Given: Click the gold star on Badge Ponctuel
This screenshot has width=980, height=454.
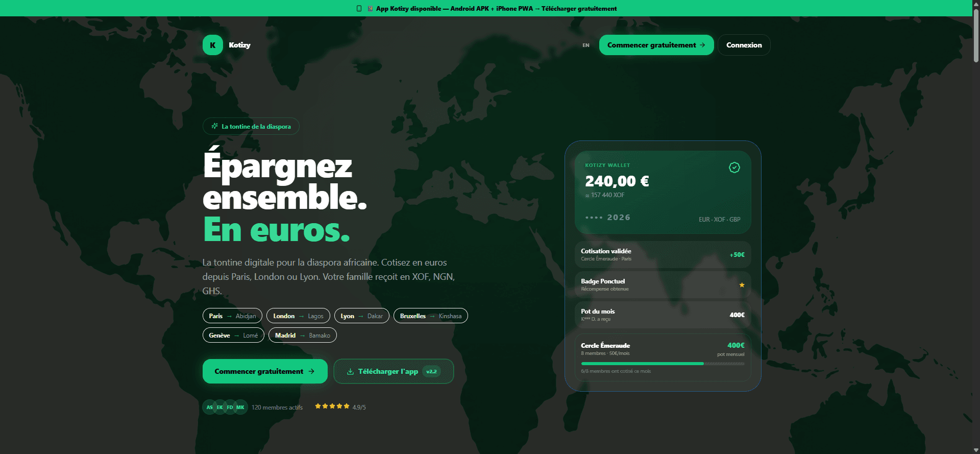Looking at the screenshot, I should (742, 285).
